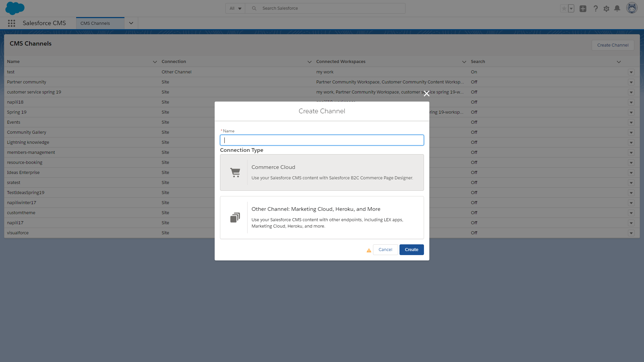This screenshot has height=362, width=644.
Task: View the notifications bell
Action: coord(617,8)
